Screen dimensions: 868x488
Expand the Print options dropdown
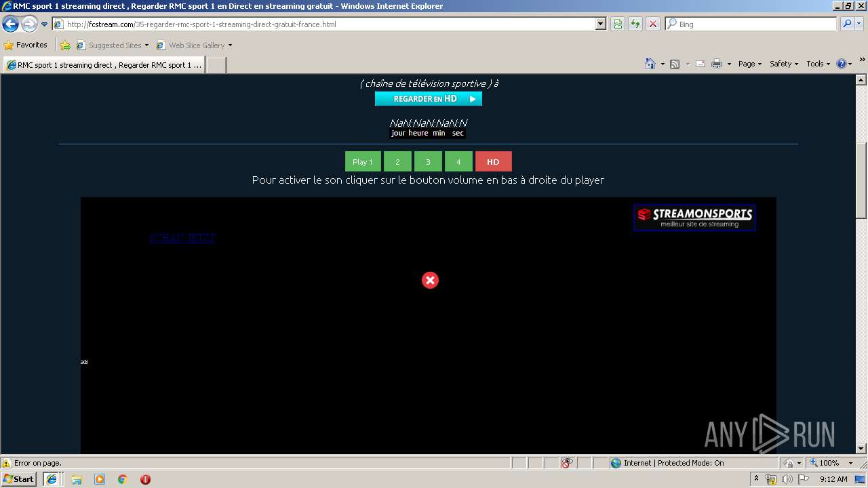pos(729,64)
